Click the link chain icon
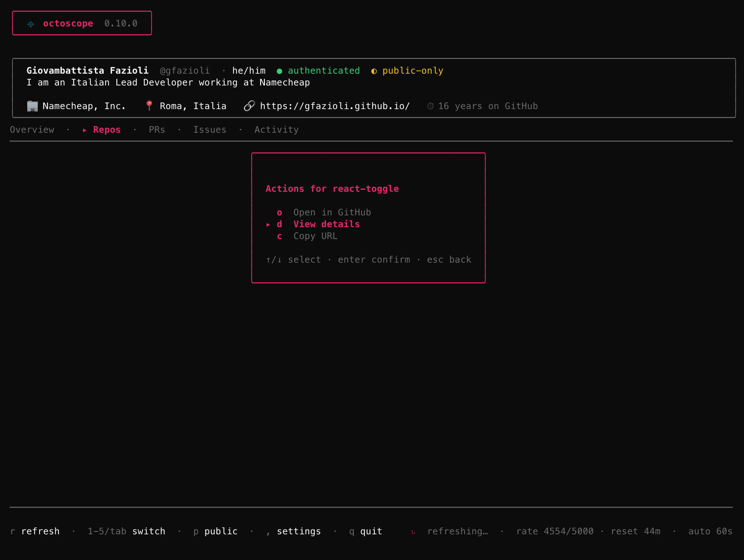The height and width of the screenshot is (560, 744). [x=249, y=106]
